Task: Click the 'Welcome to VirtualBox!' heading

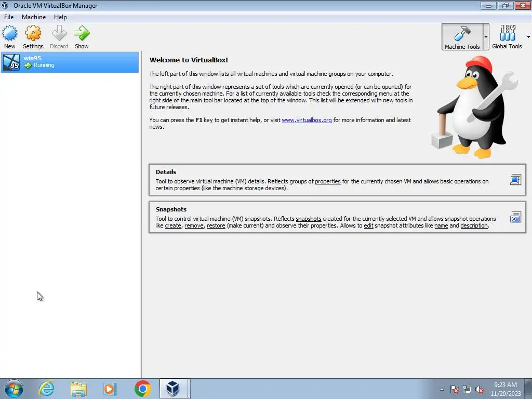Action: [x=189, y=60]
